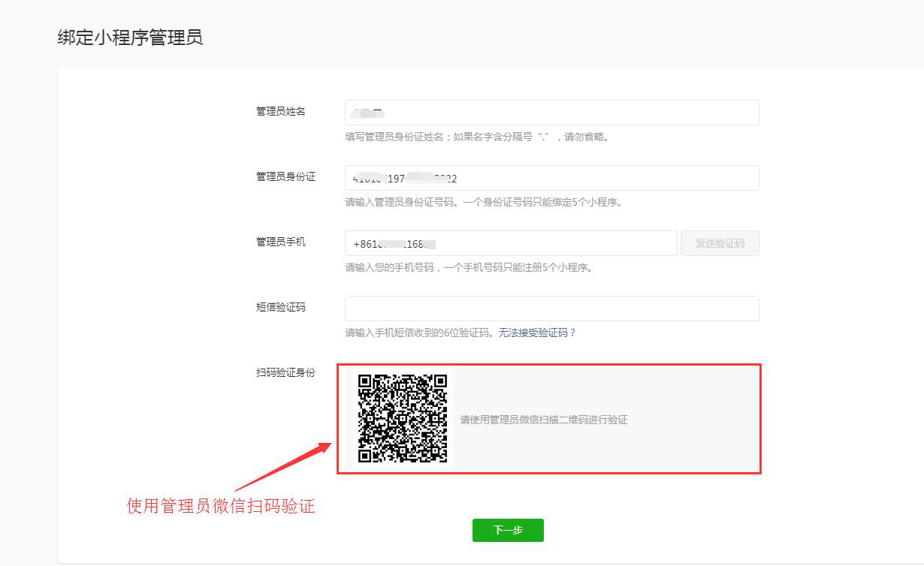Open the 无法接受验证码？ link
This screenshot has width=924, height=566.
537,333
